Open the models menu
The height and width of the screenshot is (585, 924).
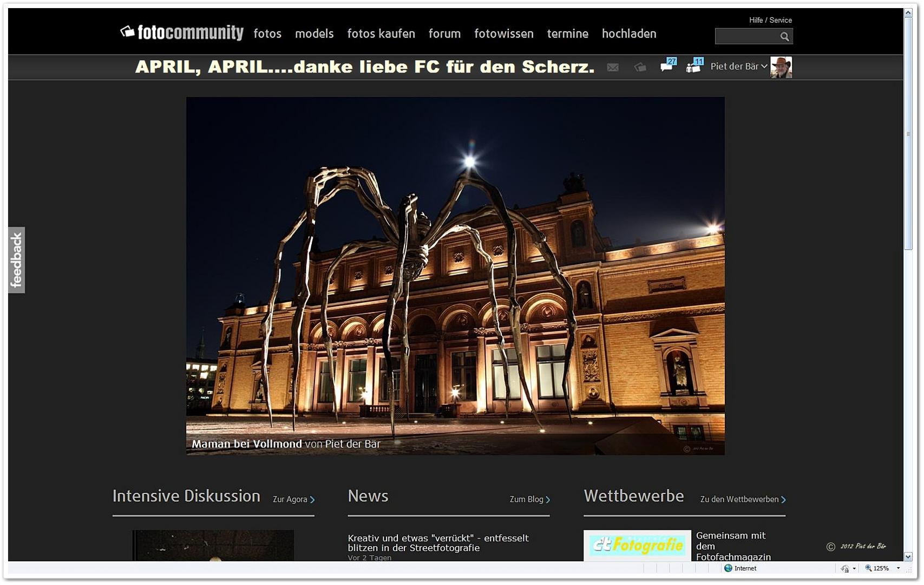pos(314,34)
